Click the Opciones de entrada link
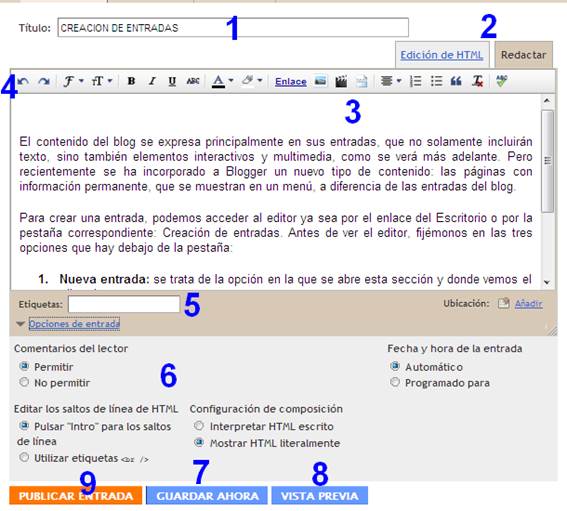 [x=74, y=324]
